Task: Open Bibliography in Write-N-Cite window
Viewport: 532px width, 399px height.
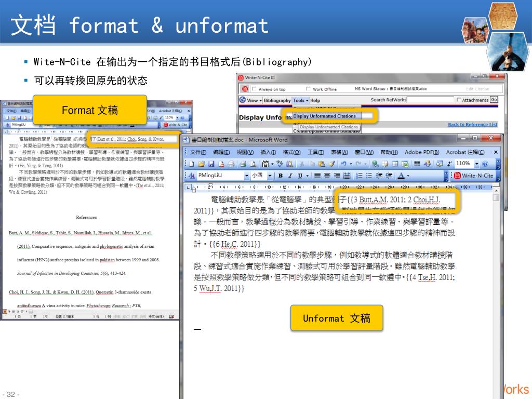Action: [x=277, y=100]
